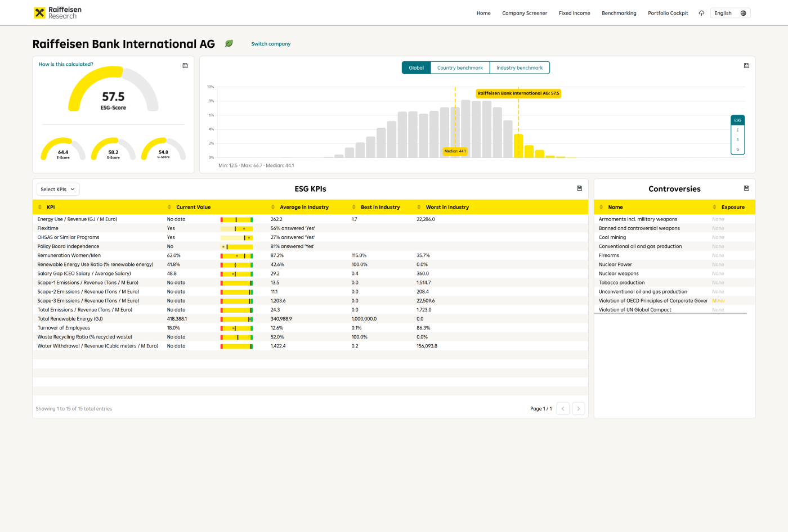Click the cloud upload icon in navbar

[701, 13]
